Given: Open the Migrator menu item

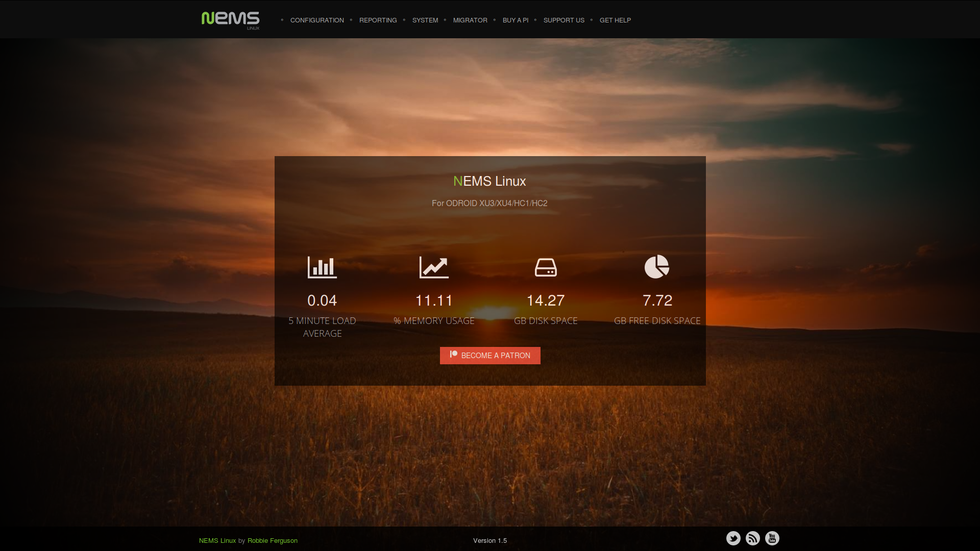Looking at the screenshot, I should (470, 20).
